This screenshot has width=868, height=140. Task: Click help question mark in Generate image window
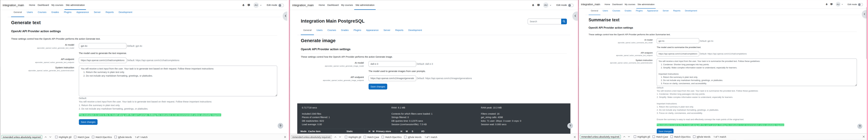(x=570, y=126)
